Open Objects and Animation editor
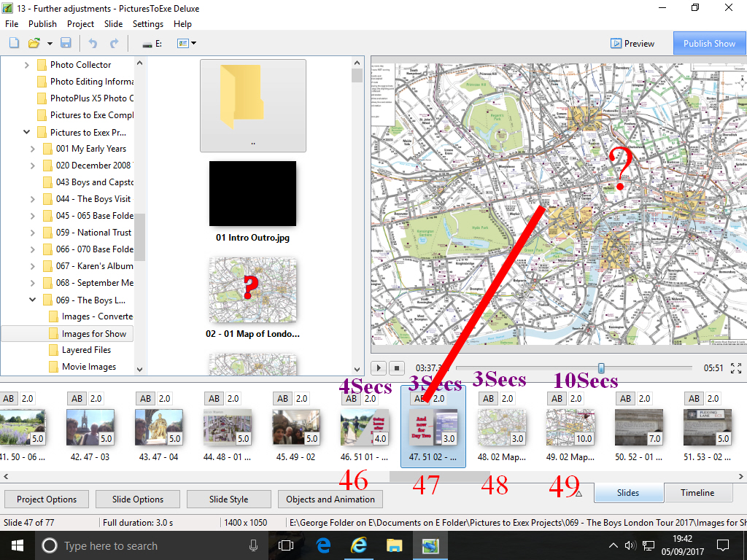The width and height of the screenshot is (747, 560). coord(330,499)
